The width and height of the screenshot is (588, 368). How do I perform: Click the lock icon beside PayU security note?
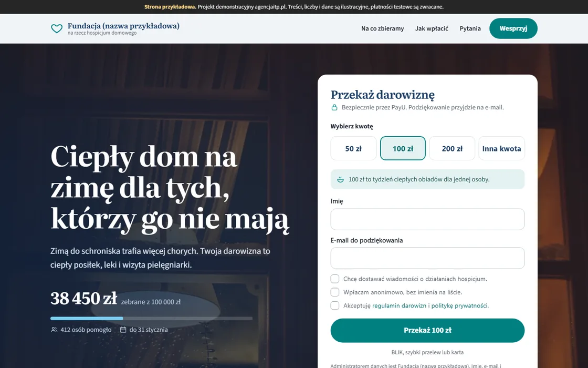pyautogui.click(x=334, y=107)
